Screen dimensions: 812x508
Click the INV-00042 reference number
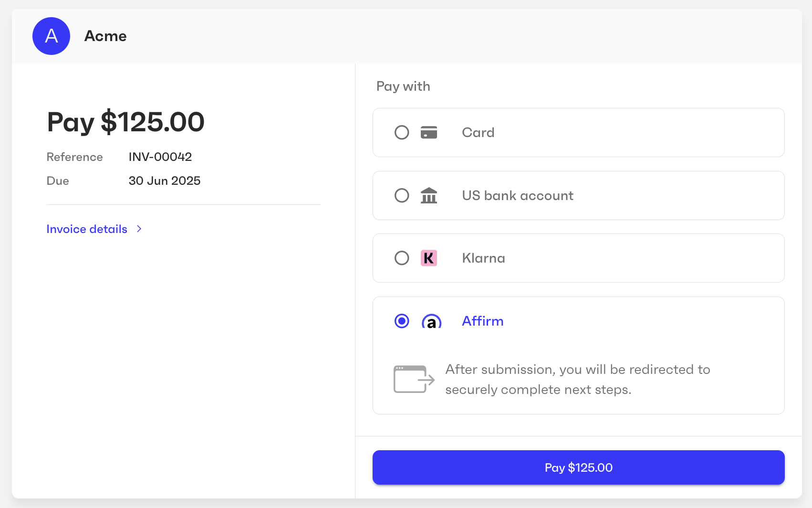160,157
